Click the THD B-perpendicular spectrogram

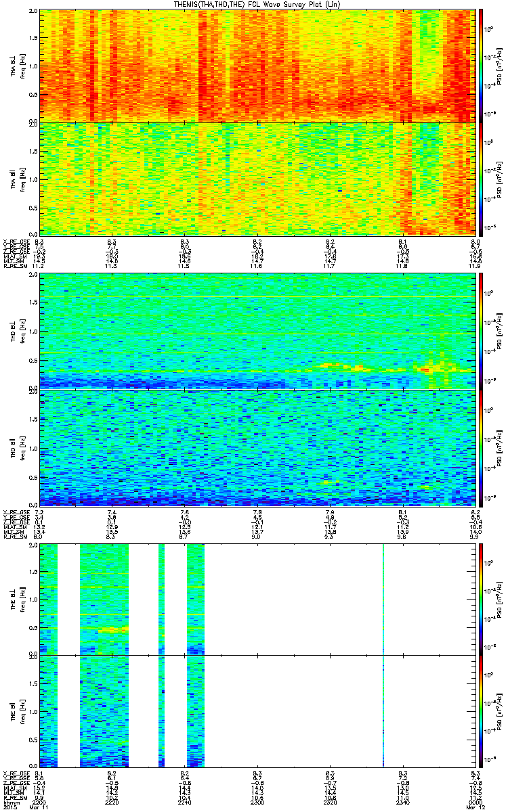coord(257,332)
